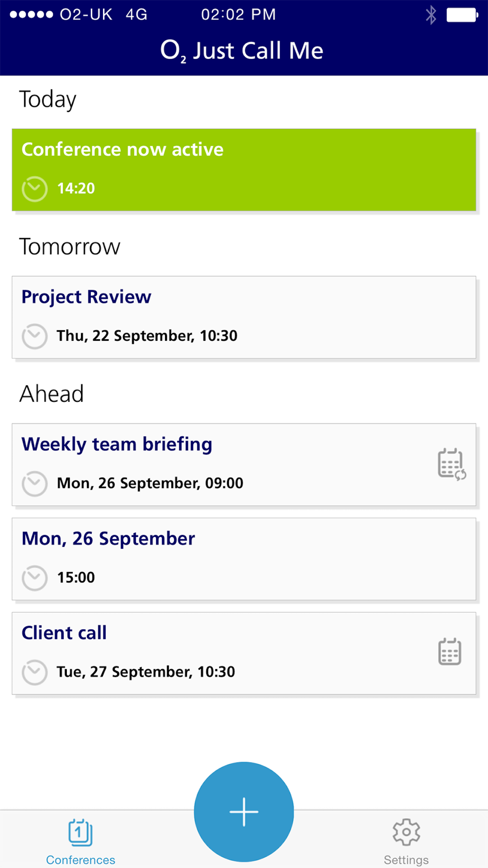This screenshot has width=488, height=868.
Task: Tap the blue plus button
Action: [x=244, y=812]
